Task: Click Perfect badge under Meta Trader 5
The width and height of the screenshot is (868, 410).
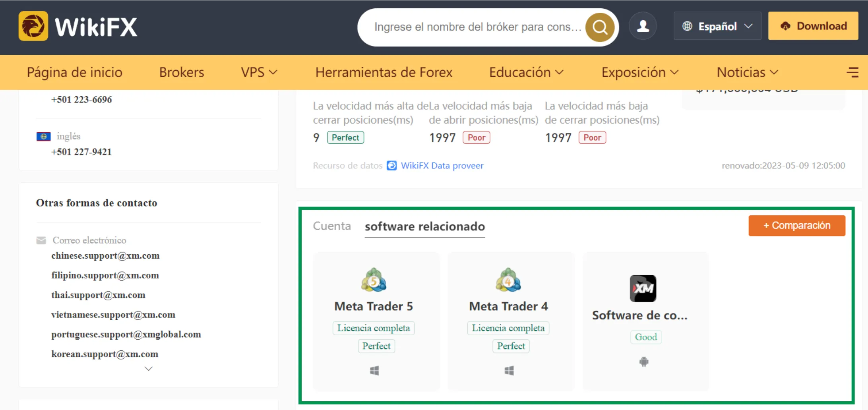Action: [376, 346]
